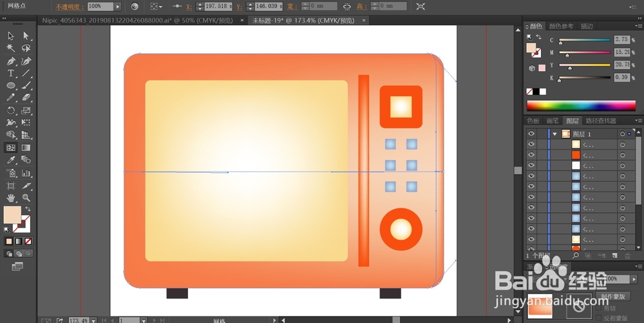Viewport: 644px width, 323px height.
Task: Select the Perspective Grid tool
Action: tap(26, 135)
